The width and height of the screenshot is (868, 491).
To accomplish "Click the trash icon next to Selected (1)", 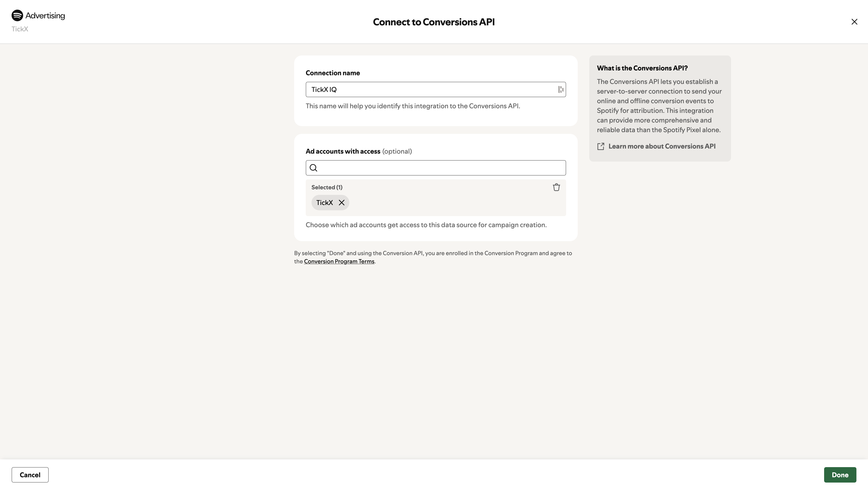I will [556, 187].
